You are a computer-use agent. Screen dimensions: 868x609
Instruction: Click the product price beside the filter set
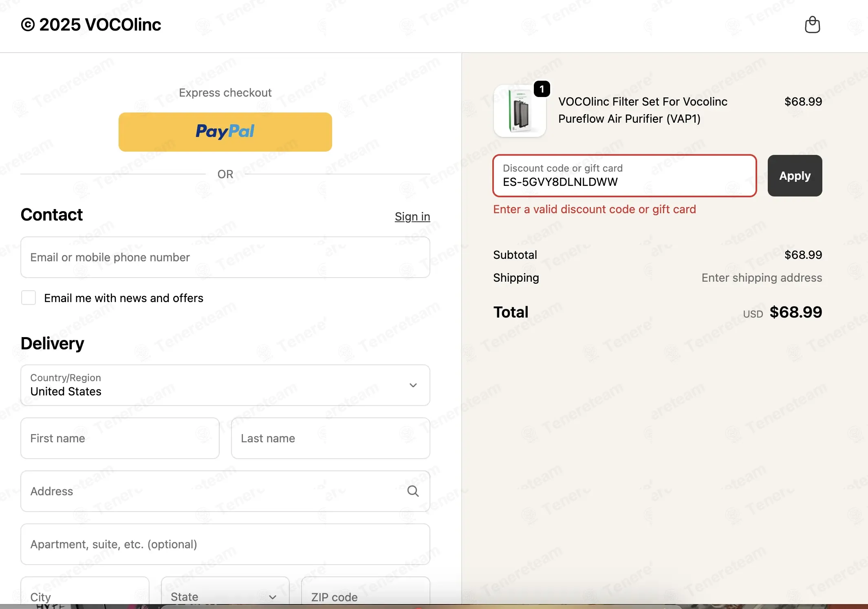[803, 101]
